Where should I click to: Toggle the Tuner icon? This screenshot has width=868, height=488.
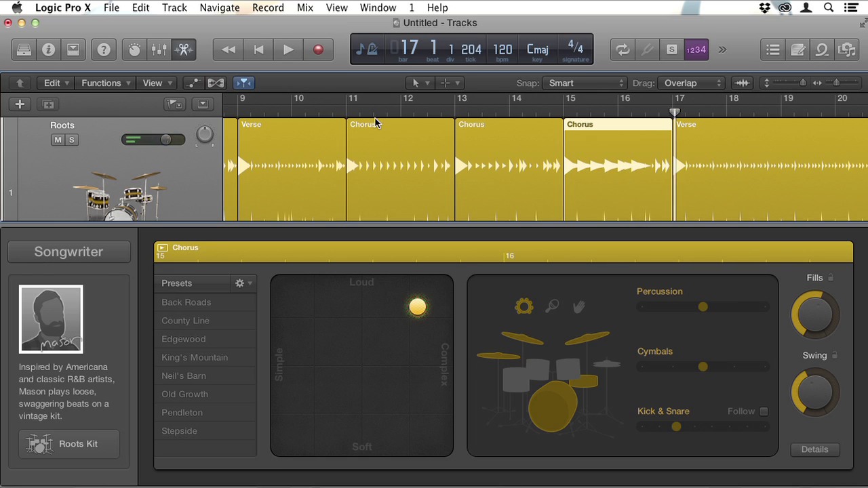point(647,49)
